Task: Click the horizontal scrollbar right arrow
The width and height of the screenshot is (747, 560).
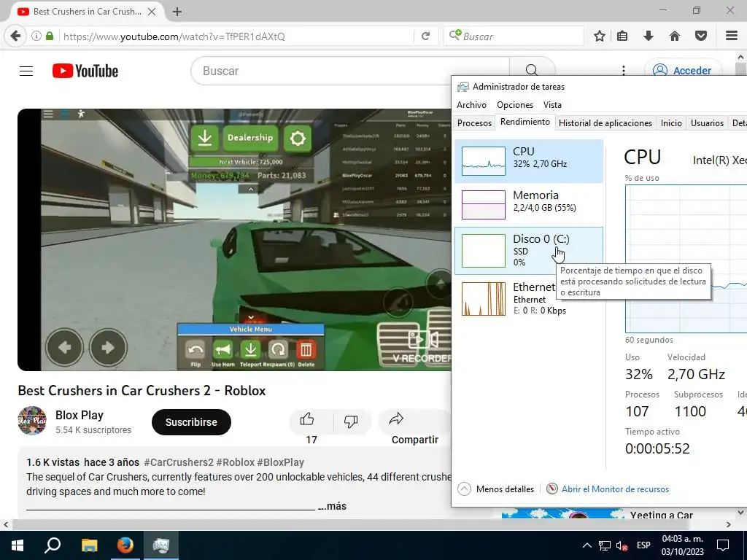Action: coord(729,525)
